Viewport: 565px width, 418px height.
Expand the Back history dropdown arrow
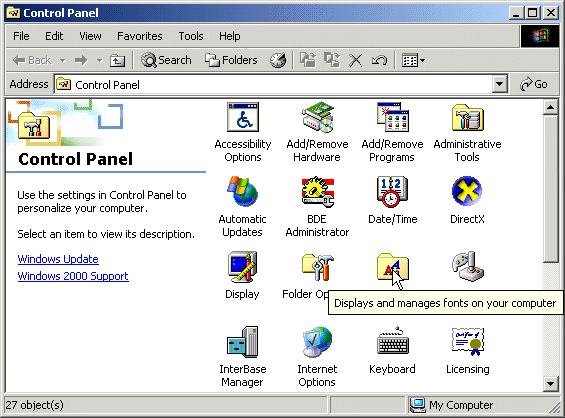coord(63,60)
